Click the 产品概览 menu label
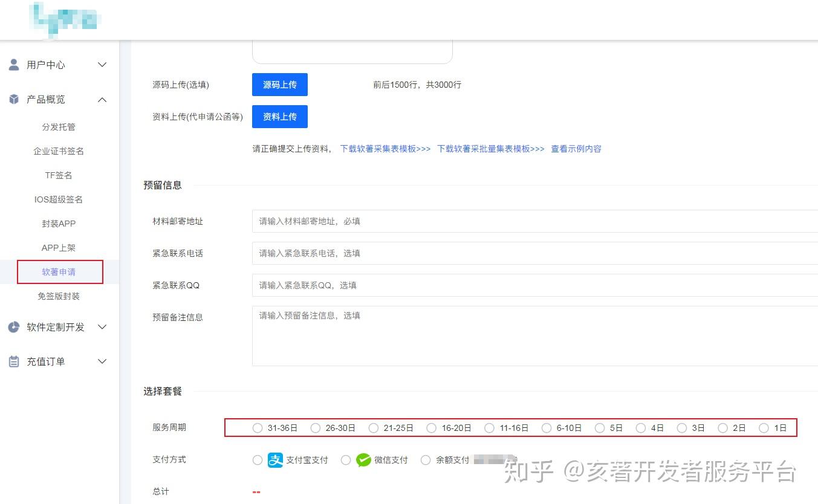818x504 pixels. point(46,99)
